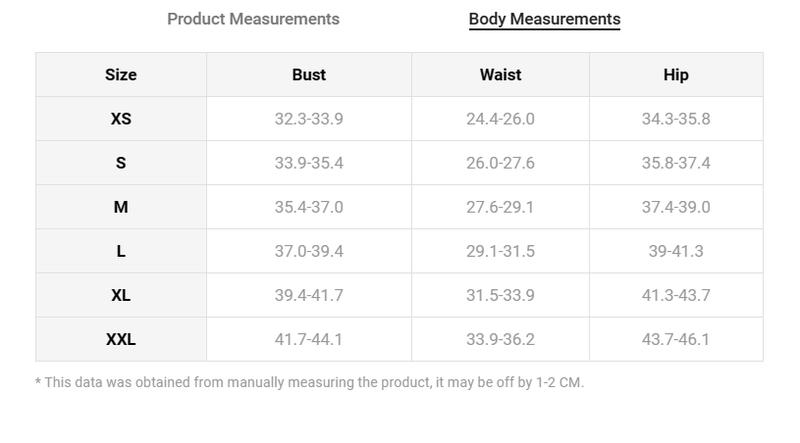800x443 pixels.
Task: Select the S size row label
Action: coord(121,163)
